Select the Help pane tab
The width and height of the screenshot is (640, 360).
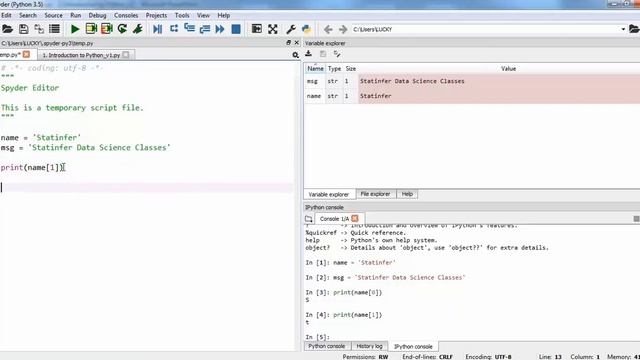click(x=407, y=194)
